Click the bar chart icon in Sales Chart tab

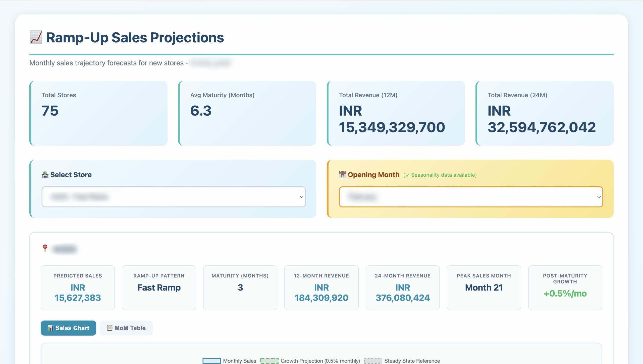(51, 328)
